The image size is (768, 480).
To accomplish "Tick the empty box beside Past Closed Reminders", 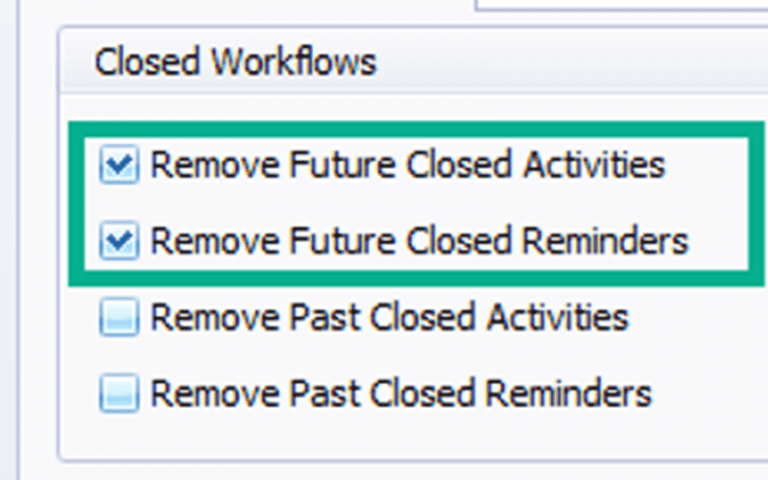I will click(119, 393).
